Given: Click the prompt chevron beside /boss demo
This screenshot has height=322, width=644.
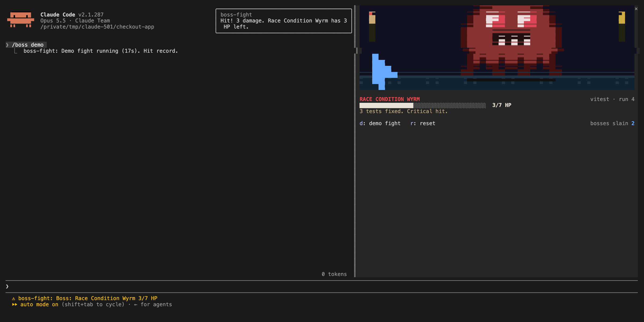Looking at the screenshot, I should [7, 45].
